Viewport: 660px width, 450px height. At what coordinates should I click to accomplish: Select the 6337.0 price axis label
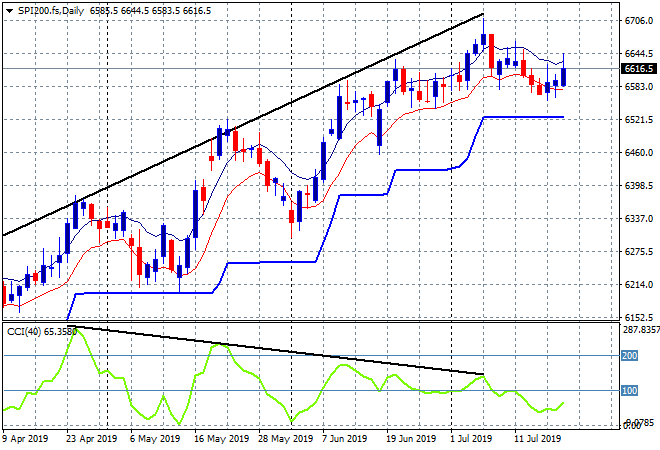pyautogui.click(x=639, y=219)
